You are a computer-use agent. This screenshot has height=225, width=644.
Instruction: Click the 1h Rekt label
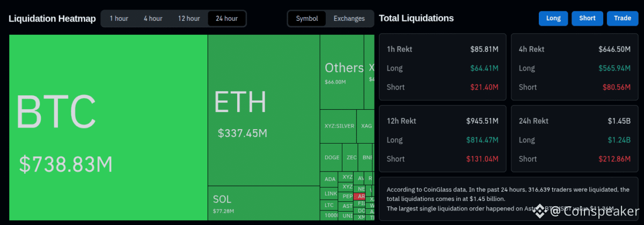click(399, 49)
